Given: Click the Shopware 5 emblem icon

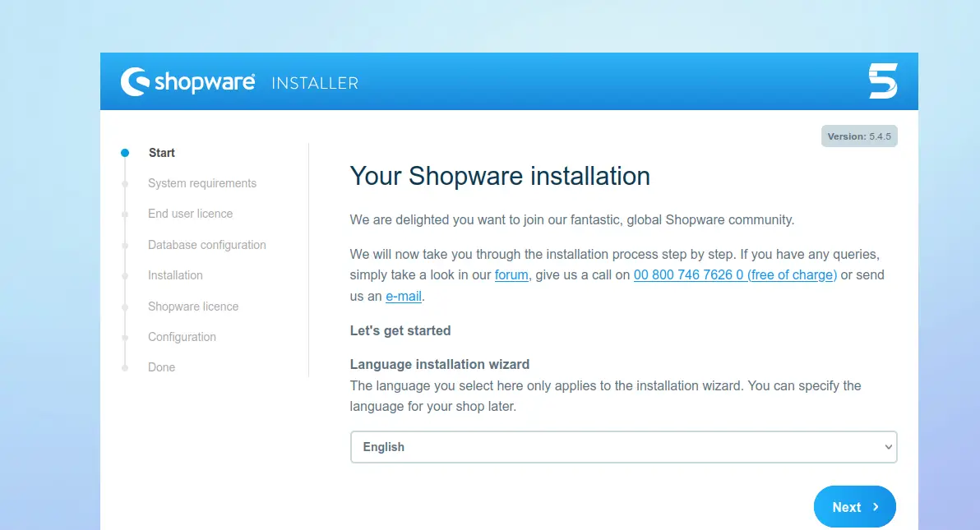Looking at the screenshot, I should coord(883,81).
